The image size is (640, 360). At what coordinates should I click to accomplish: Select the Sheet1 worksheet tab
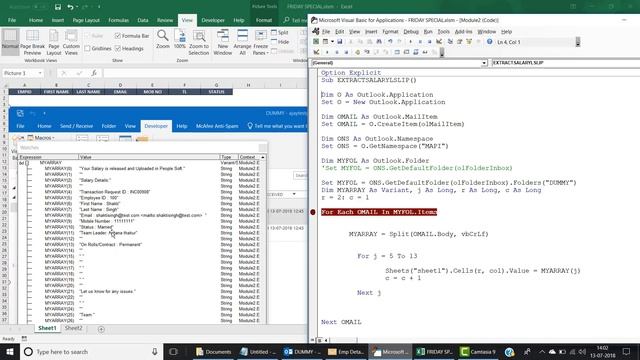tap(47, 328)
